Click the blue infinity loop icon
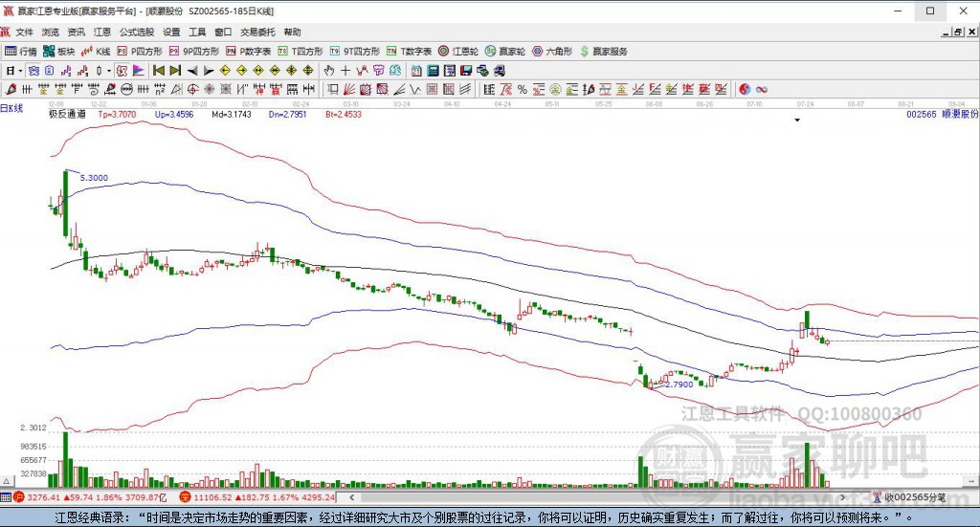 tap(761, 89)
